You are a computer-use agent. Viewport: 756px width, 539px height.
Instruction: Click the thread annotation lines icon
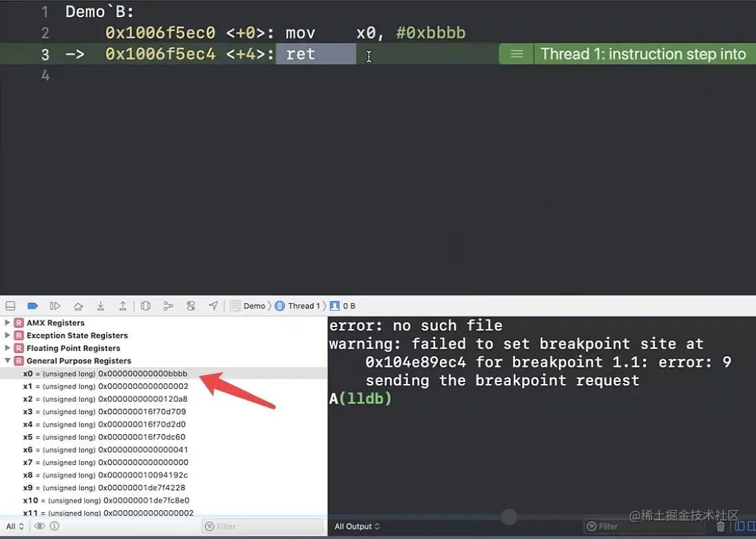point(517,54)
